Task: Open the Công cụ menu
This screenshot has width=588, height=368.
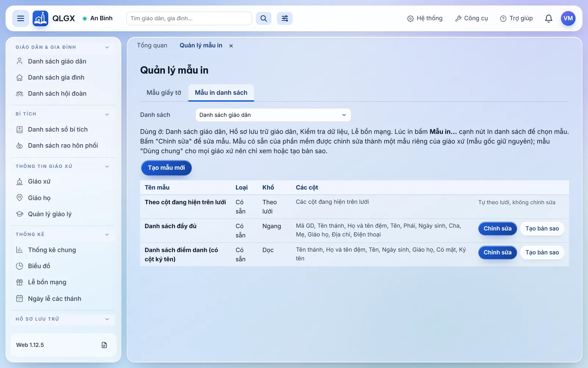Action: pos(472,18)
